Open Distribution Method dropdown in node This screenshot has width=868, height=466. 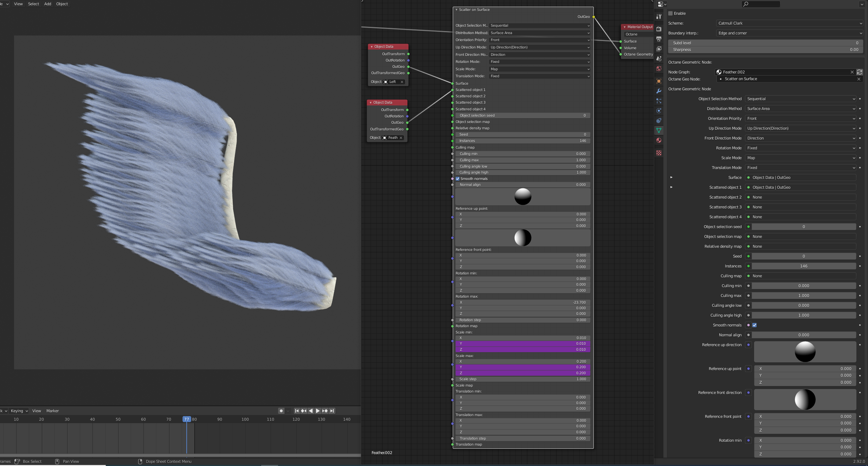click(540, 33)
